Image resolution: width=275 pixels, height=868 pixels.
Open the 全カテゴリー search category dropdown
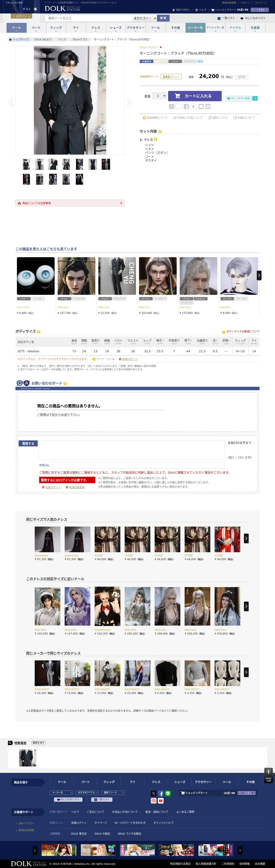coord(145,18)
